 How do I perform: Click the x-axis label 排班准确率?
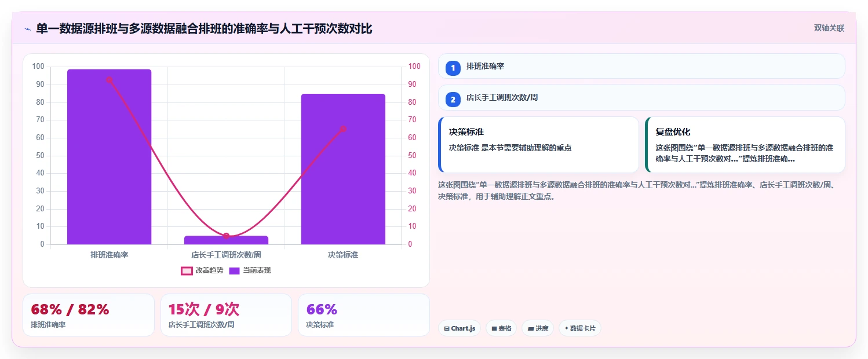point(109,255)
